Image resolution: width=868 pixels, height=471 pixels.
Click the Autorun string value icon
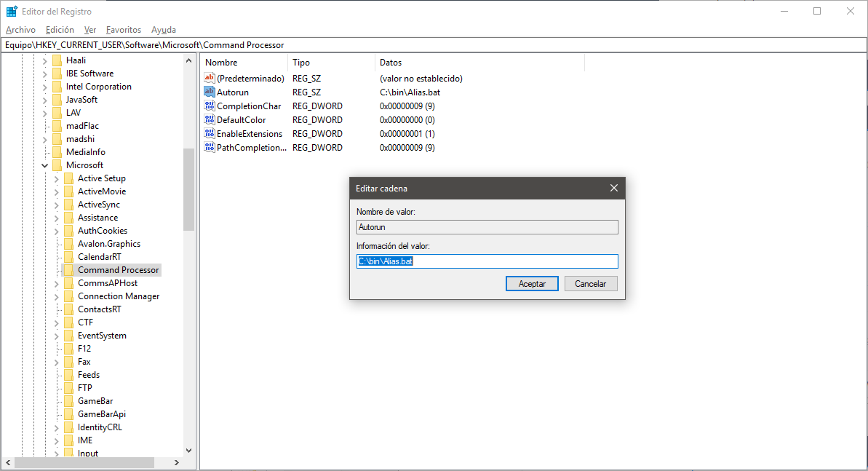coord(210,92)
